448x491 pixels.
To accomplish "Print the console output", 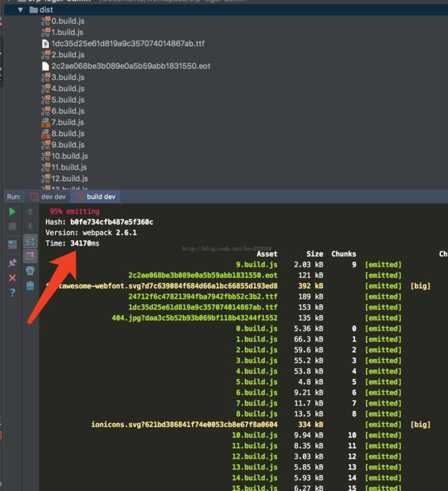I will (30, 270).
